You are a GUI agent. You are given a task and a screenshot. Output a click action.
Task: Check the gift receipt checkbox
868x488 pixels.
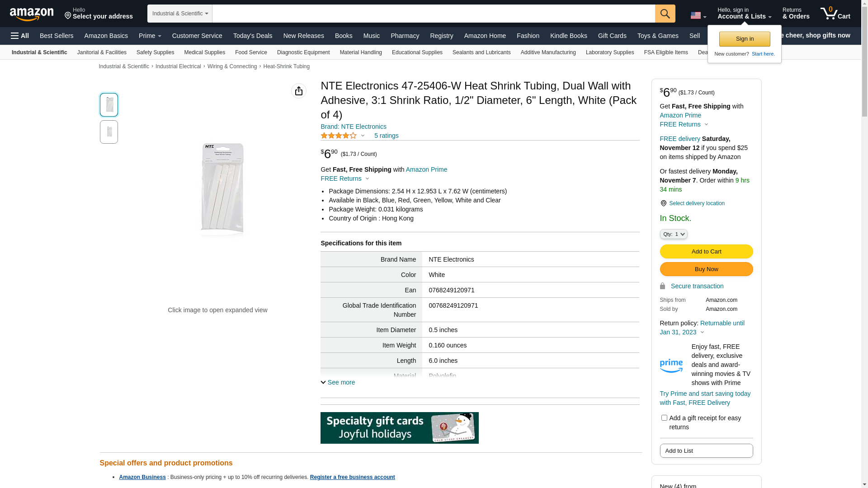[664, 418]
